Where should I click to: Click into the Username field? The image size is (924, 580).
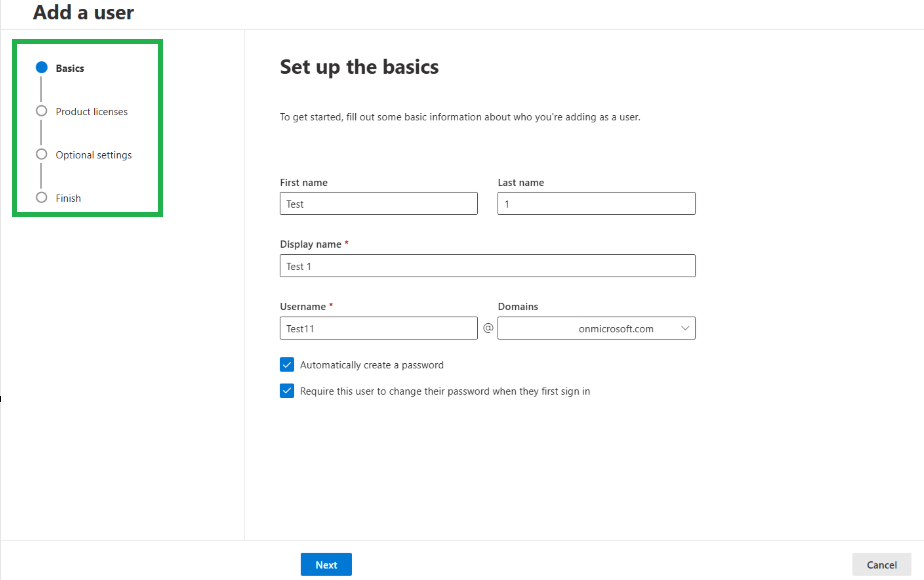coord(379,328)
